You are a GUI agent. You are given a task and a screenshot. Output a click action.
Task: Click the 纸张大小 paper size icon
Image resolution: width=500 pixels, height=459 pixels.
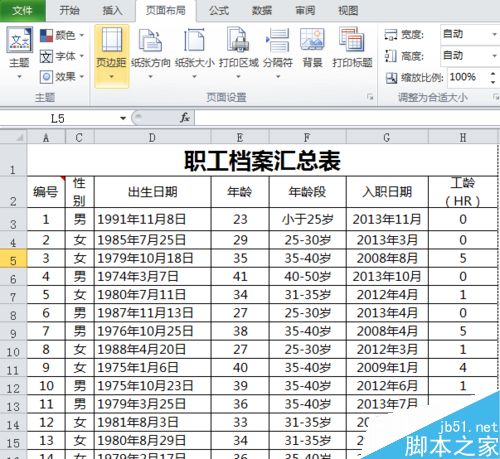point(194,40)
